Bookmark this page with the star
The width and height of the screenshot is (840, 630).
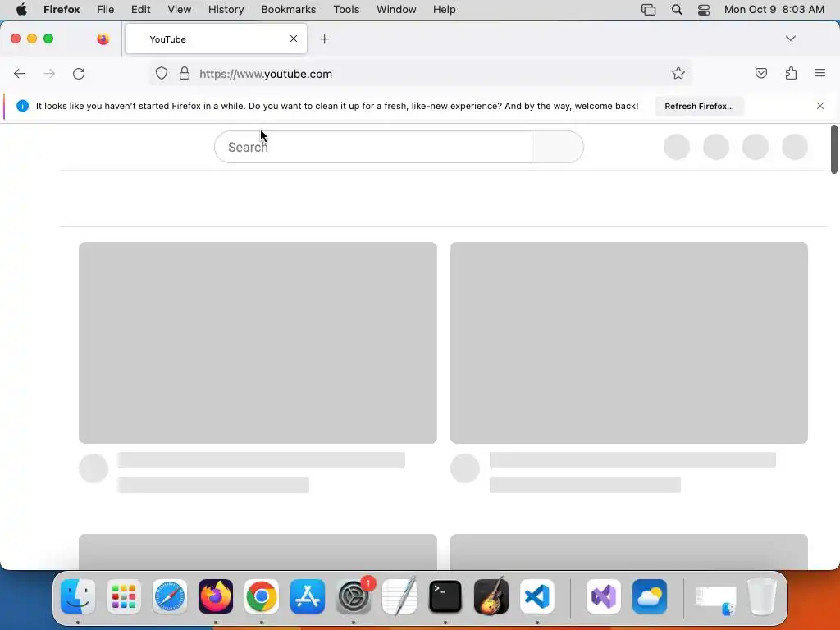pos(678,73)
